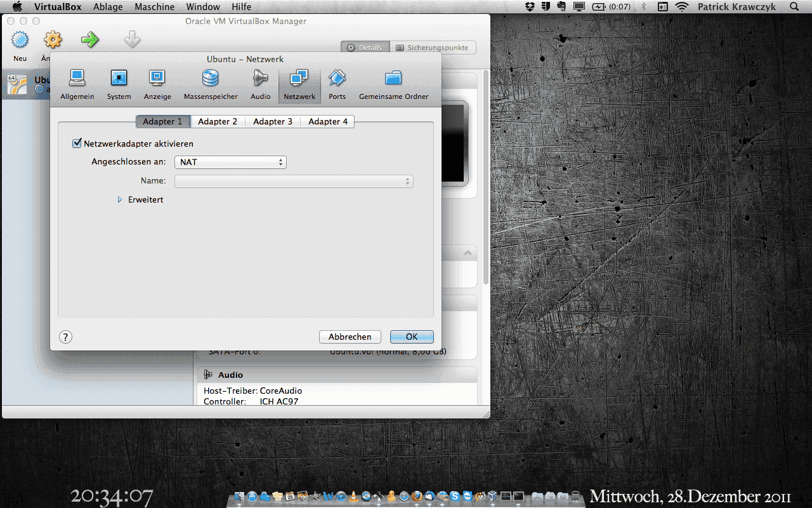812x508 pixels.
Task: Select the Netzwerk settings category
Action: pyautogui.click(x=299, y=85)
